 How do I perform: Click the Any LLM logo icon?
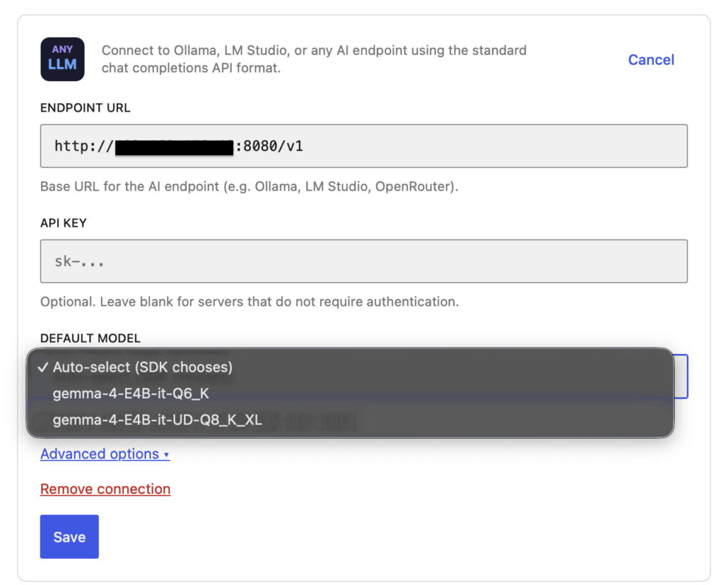click(63, 59)
